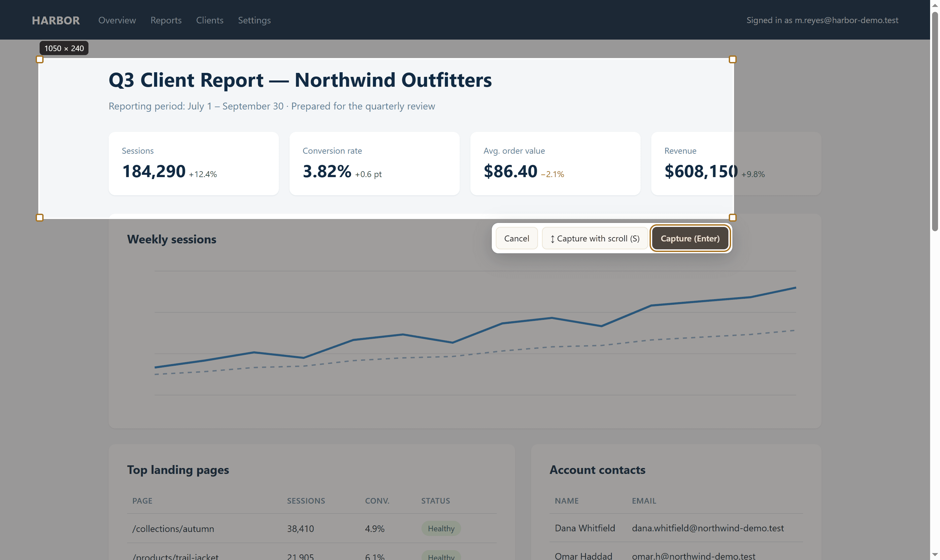The image size is (940, 560).
Task: Click the HARBOR logo
Action: coord(56,20)
